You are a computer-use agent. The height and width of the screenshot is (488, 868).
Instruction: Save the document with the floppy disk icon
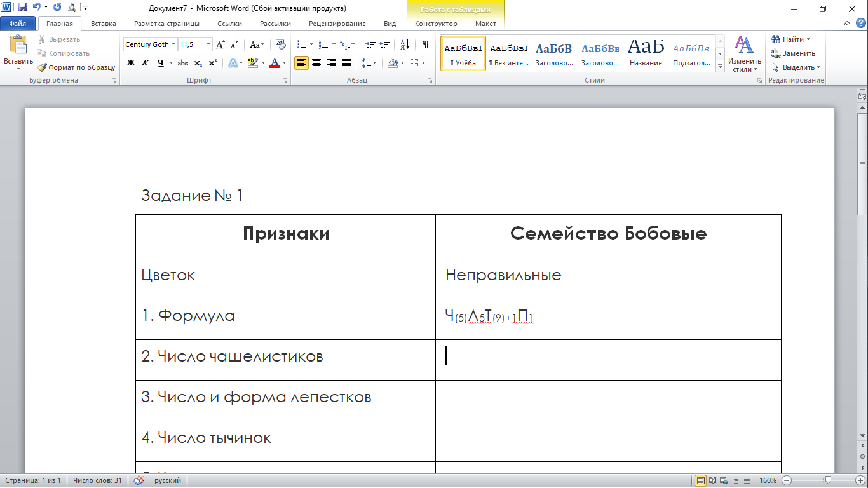(23, 8)
